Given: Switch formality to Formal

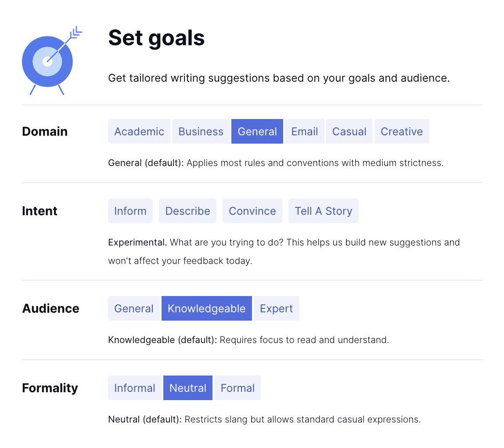Looking at the screenshot, I should coord(237,388).
